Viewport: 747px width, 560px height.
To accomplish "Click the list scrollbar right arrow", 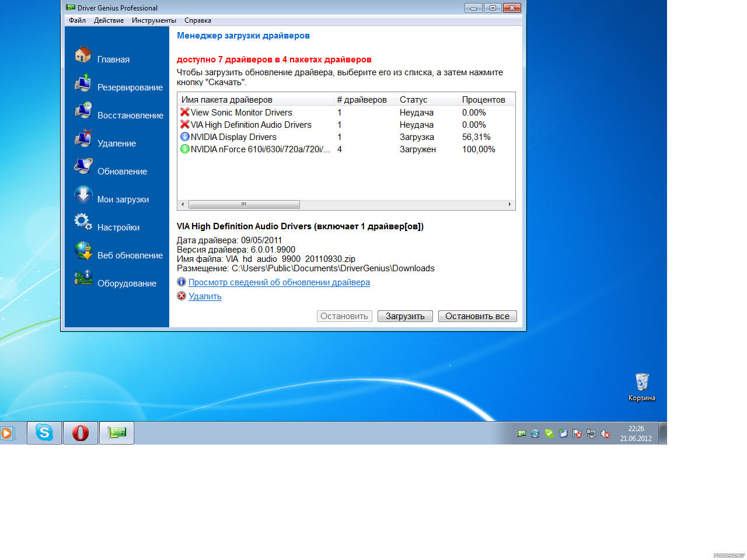I will (510, 204).
